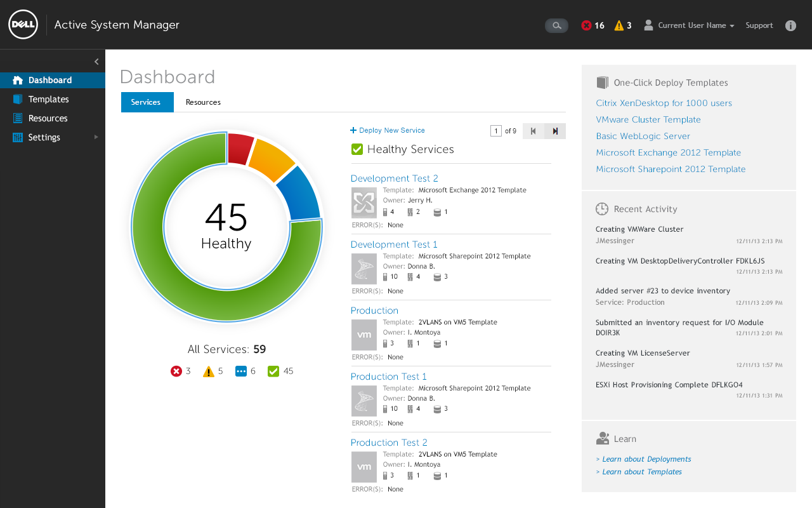Open the information icon in header
The height and width of the screenshot is (508, 812).
pos(790,25)
